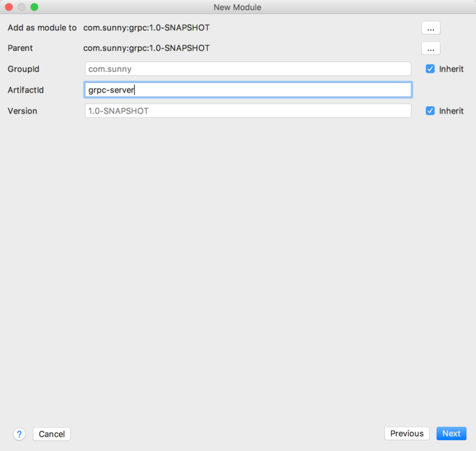Click the ellipsis button for Add as module to

click(x=430, y=28)
